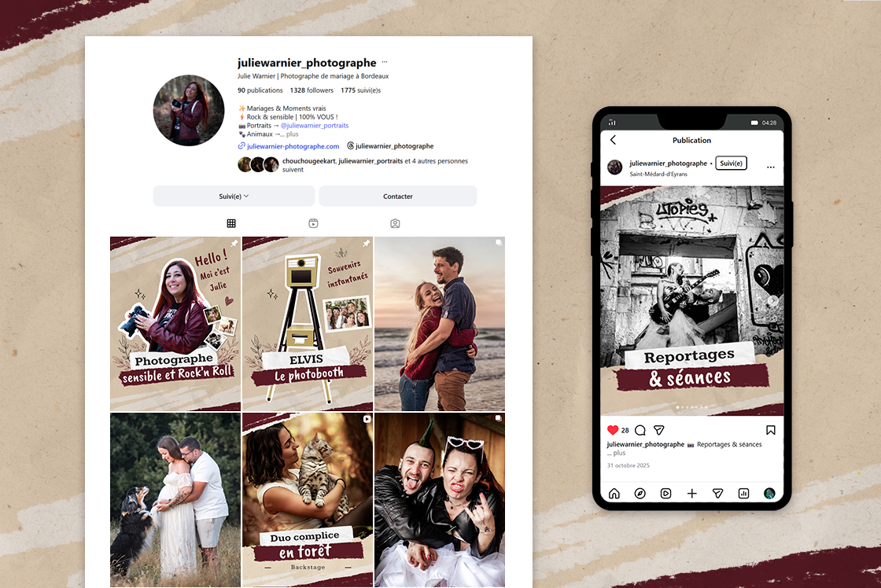Viewport: 881px width, 588px height.
Task: Tap the Home icon in bottom navigation
Action: [614, 494]
